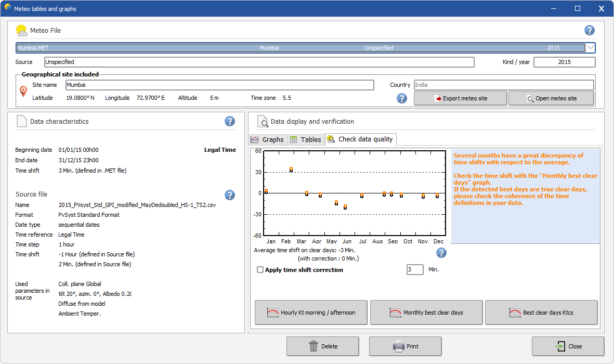Expand the Mumbai.MET meteo file dropdown
Screen dimensions: 614x364
point(591,48)
